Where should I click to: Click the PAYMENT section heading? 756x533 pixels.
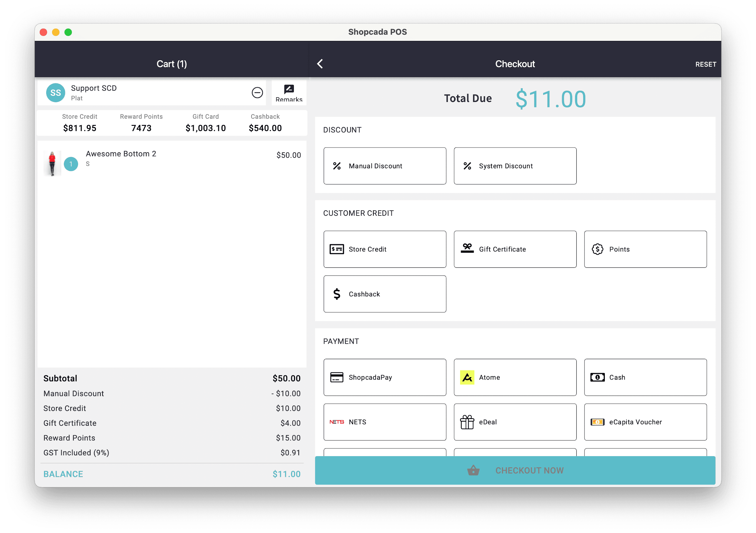tap(341, 341)
